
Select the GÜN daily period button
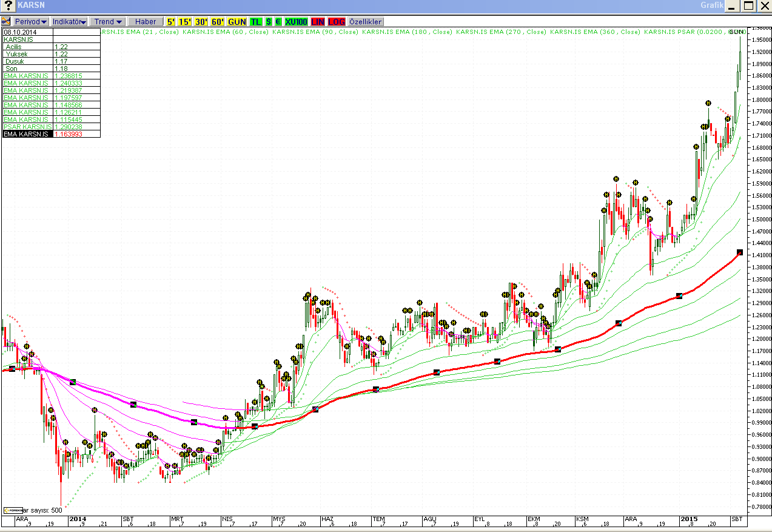[237, 21]
